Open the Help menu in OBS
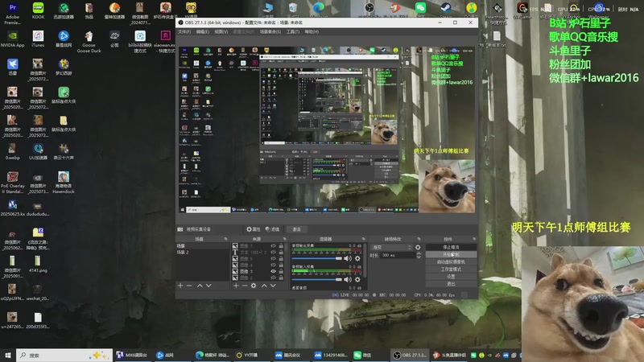The image size is (644, 362). [x=312, y=31]
